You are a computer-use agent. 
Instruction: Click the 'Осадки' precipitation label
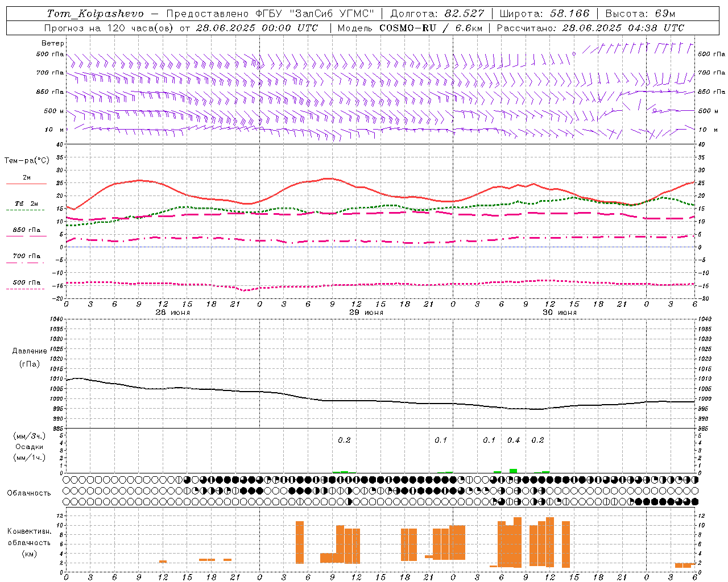click(30, 447)
